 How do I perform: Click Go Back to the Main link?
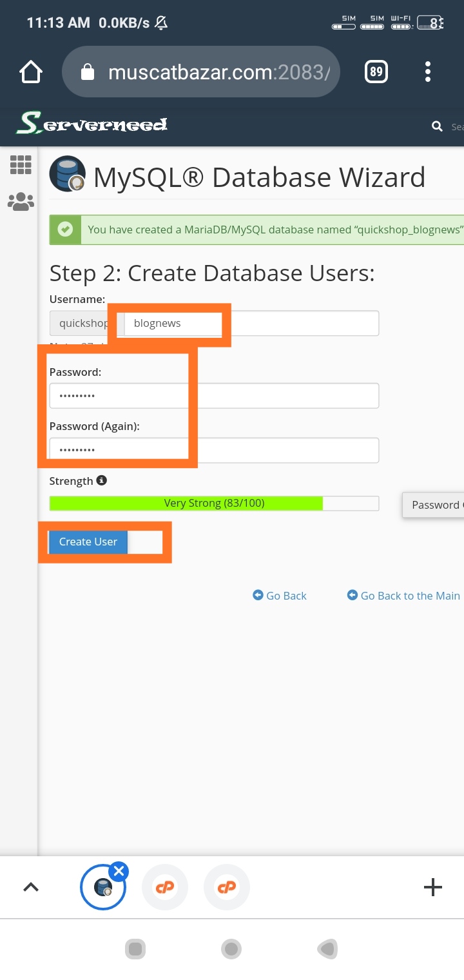(404, 596)
